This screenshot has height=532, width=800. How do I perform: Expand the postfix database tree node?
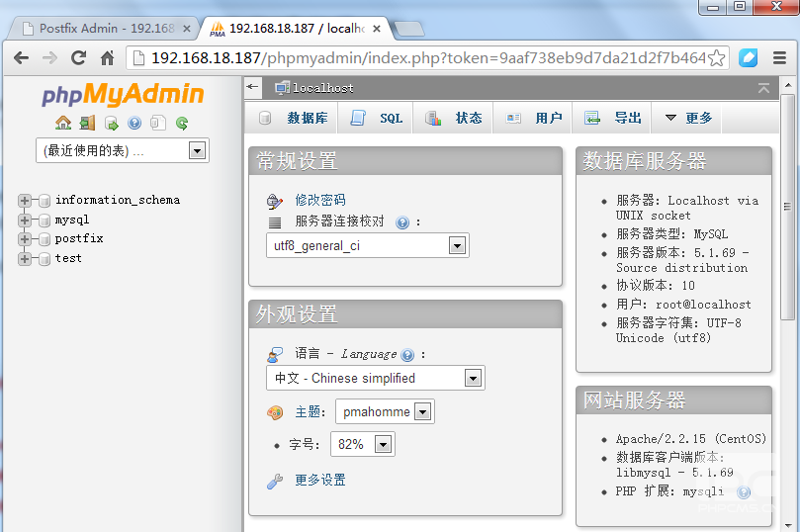[x=24, y=239]
